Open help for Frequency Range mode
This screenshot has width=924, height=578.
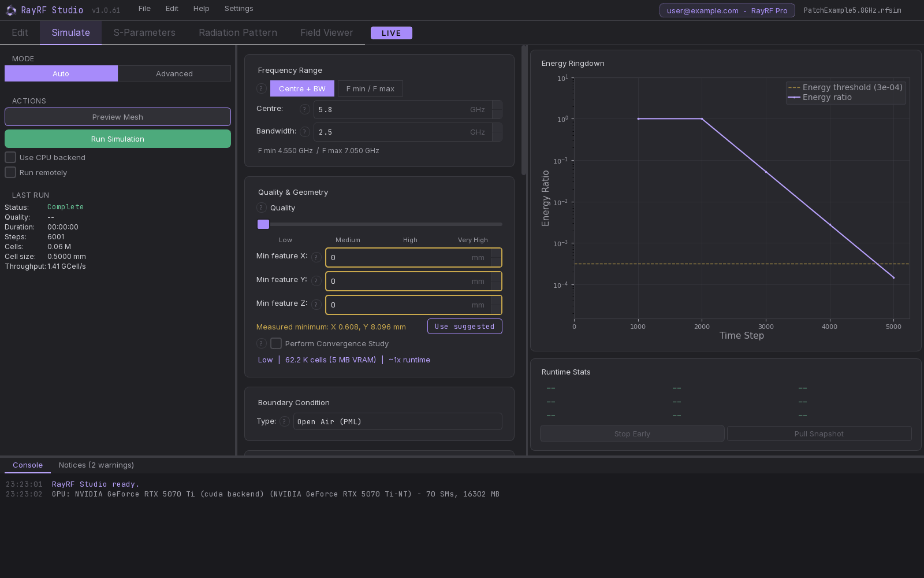pyautogui.click(x=262, y=88)
